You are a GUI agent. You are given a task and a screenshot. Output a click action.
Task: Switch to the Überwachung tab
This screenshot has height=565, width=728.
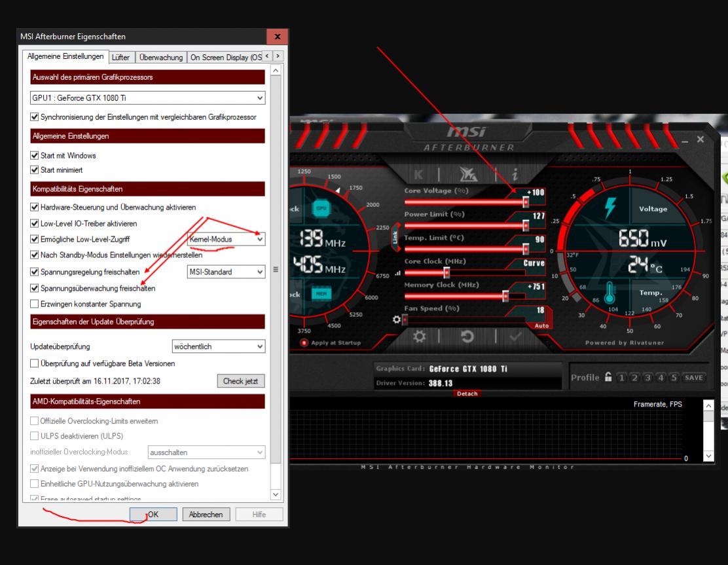point(161,57)
